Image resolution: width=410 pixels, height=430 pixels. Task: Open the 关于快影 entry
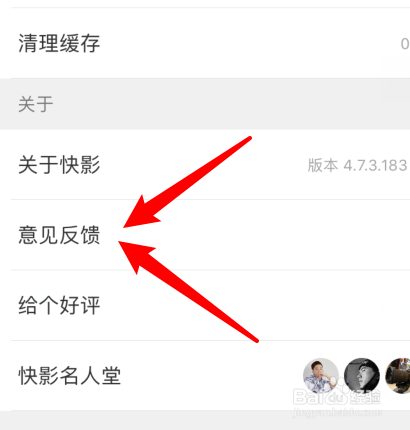(205, 165)
